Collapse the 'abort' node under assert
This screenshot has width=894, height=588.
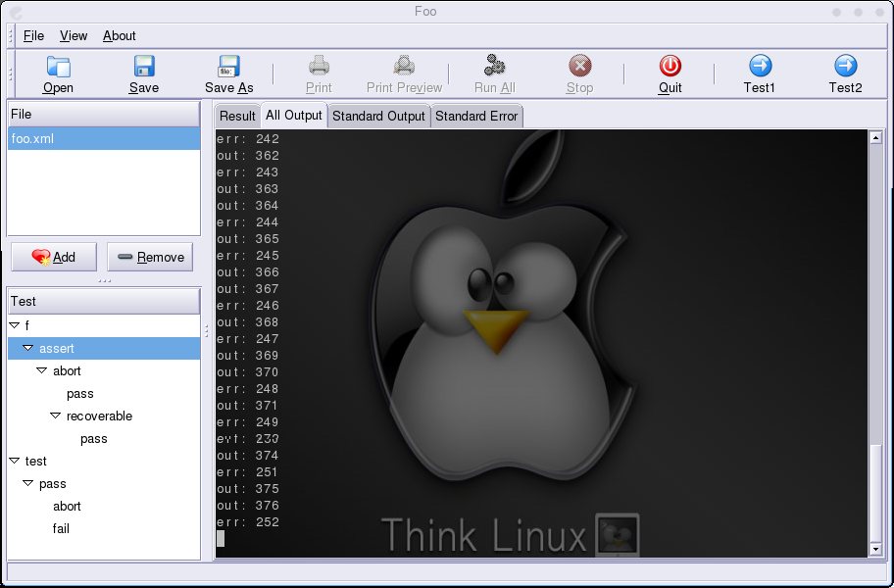click(41, 370)
